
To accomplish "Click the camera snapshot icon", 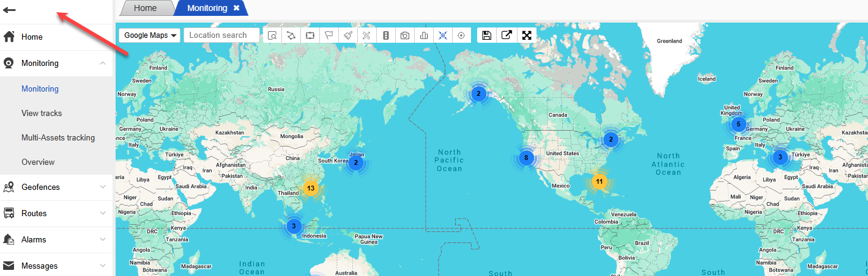I will tap(405, 35).
